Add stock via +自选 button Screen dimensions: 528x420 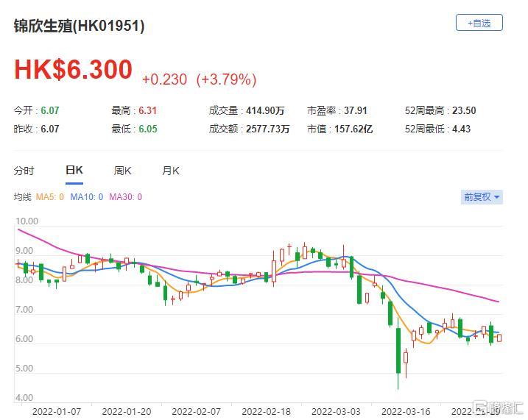479,23
